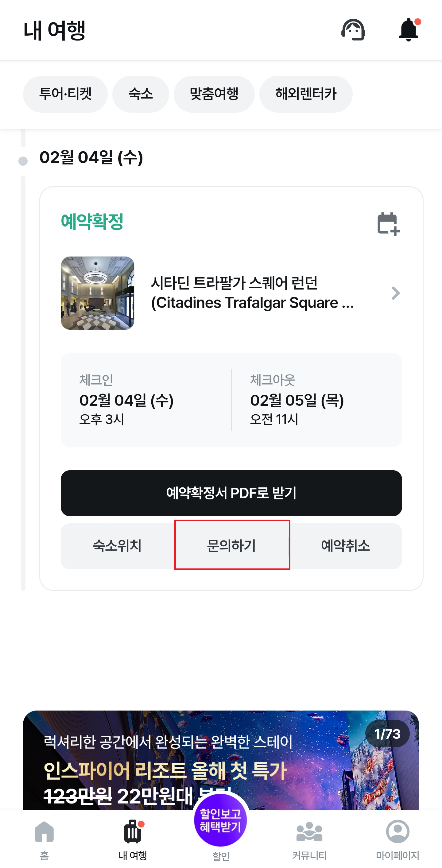Viewport: 442px width, 868px height.
Task: Open 내 여행 suitcase tab
Action: [x=133, y=839]
